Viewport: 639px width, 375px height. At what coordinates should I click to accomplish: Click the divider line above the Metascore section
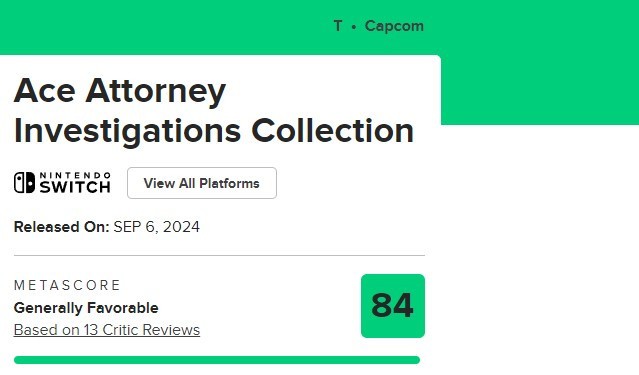click(219, 256)
